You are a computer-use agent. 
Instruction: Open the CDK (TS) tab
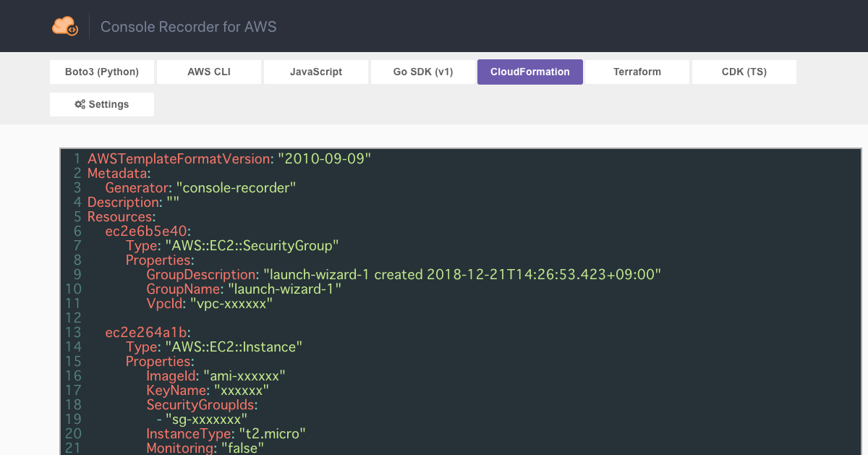tap(744, 72)
